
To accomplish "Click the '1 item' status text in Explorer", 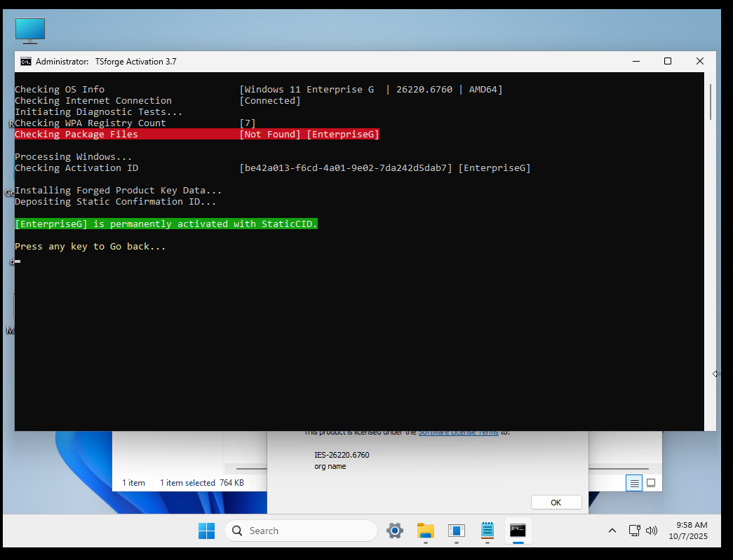I will click(x=134, y=483).
